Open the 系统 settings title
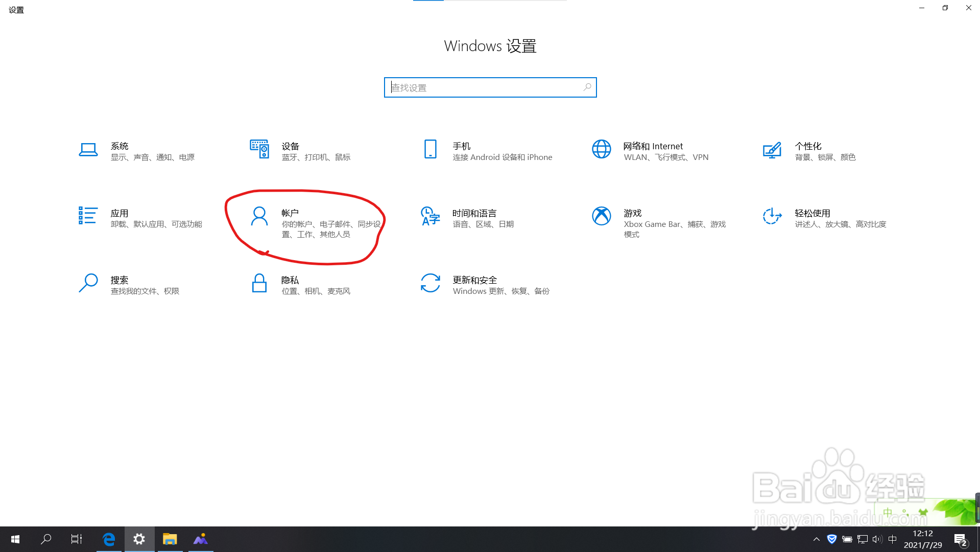 pyautogui.click(x=119, y=146)
